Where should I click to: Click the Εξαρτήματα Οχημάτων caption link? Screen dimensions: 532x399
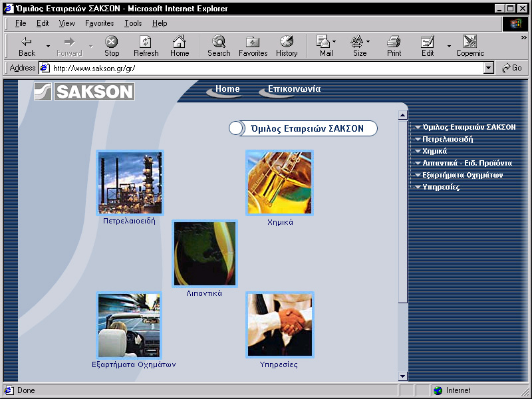[x=134, y=364]
